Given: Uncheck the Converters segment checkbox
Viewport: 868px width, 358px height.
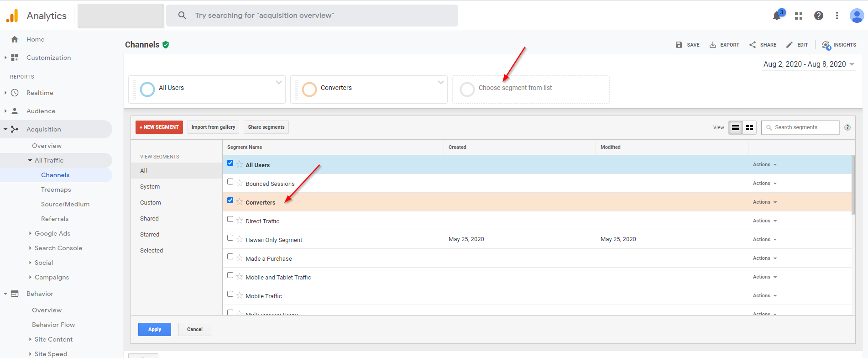Looking at the screenshot, I should click(230, 200).
